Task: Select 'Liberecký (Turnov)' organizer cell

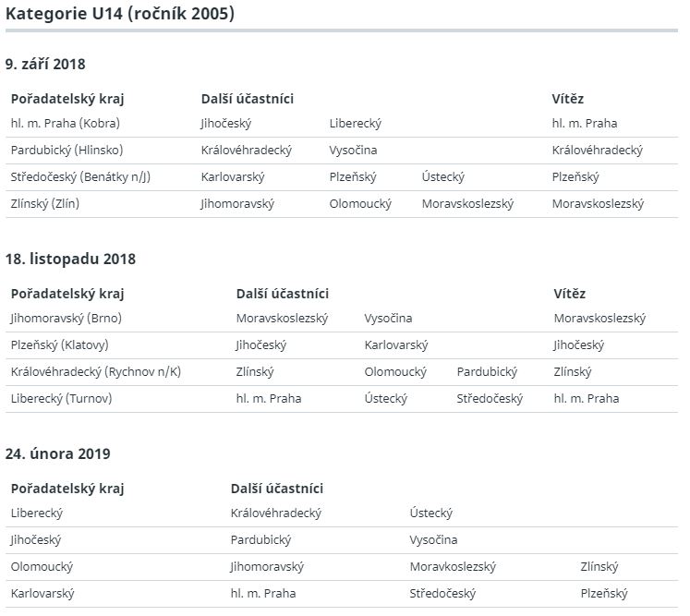Action: [61, 399]
